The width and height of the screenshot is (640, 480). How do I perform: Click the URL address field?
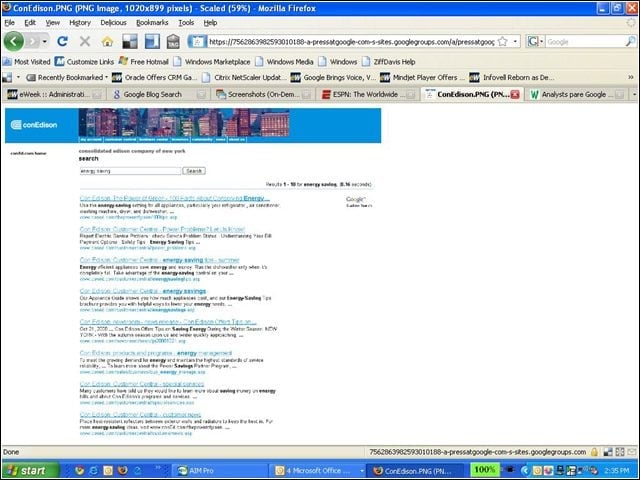[x=351, y=42]
